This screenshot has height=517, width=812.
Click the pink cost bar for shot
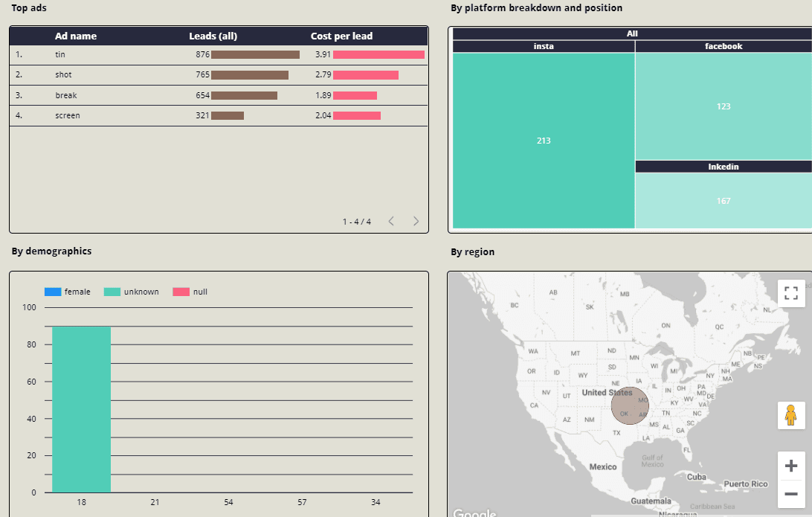click(x=366, y=75)
